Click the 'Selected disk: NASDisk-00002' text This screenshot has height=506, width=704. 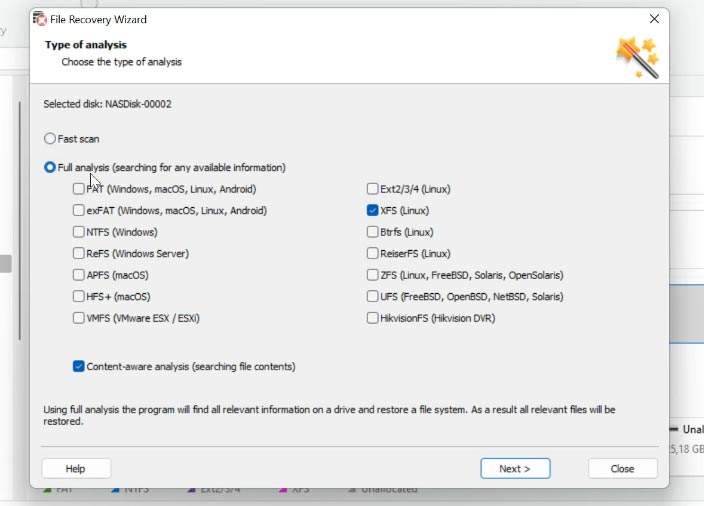click(107, 104)
